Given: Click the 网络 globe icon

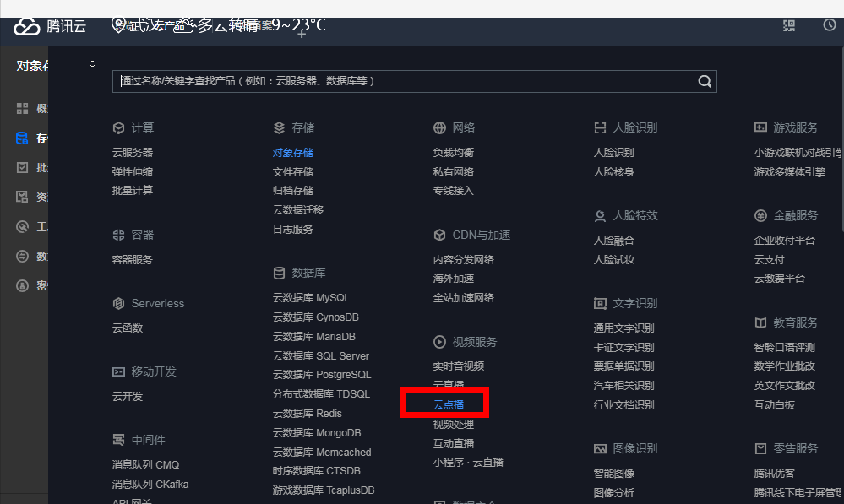Looking at the screenshot, I should coord(439,127).
